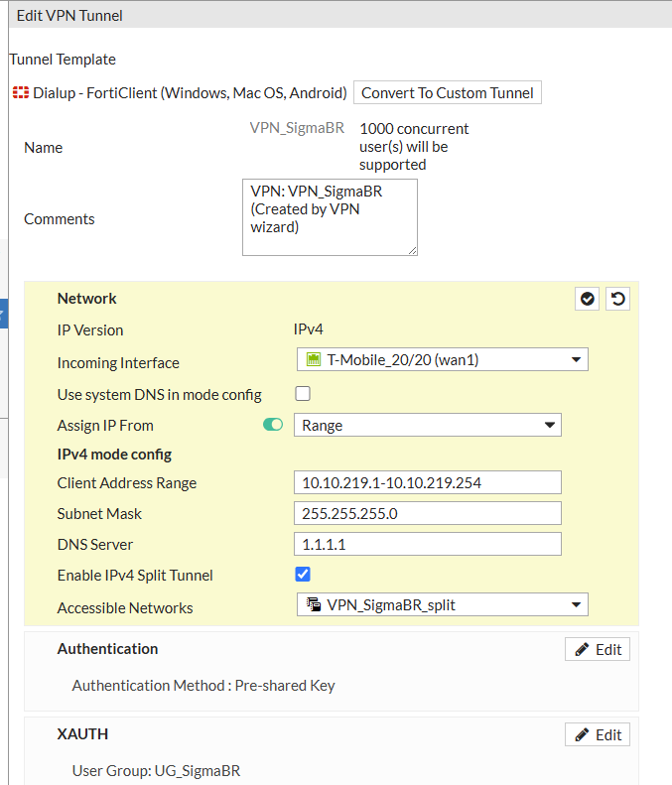The width and height of the screenshot is (672, 785).
Task: Click the Network section confirm checkmark icon
Action: tap(588, 299)
